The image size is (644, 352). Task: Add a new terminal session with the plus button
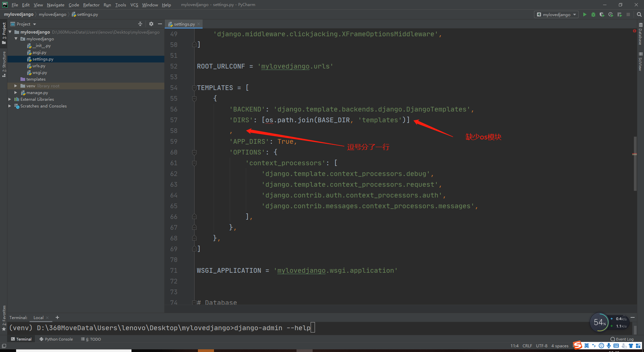pyautogui.click(x=57, y=317)
